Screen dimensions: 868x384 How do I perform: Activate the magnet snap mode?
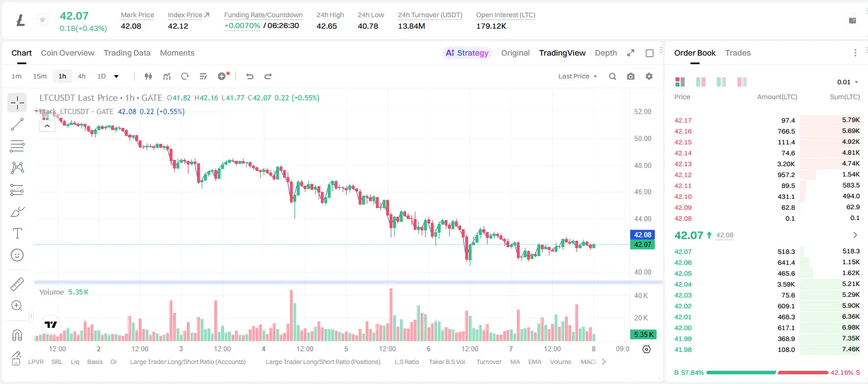point(17,335)
